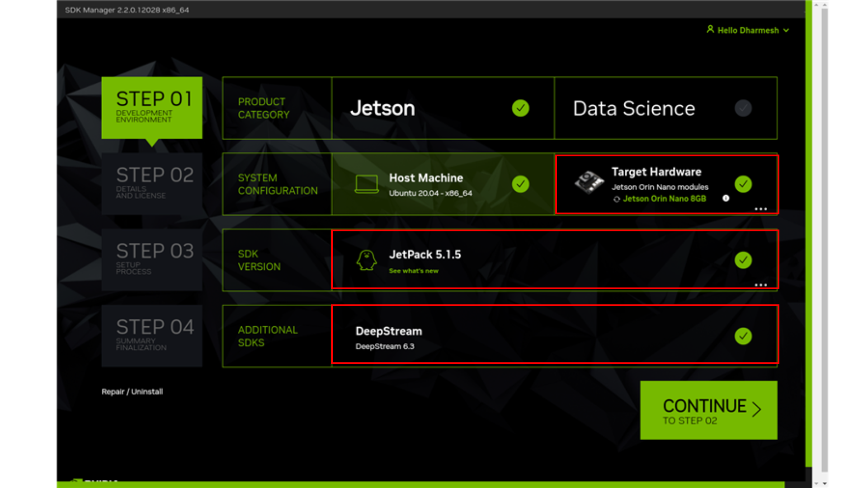This screenshot has height=488, width=868.
Task: Toggle the Host Machine checkmark
Action: (520, 184)
